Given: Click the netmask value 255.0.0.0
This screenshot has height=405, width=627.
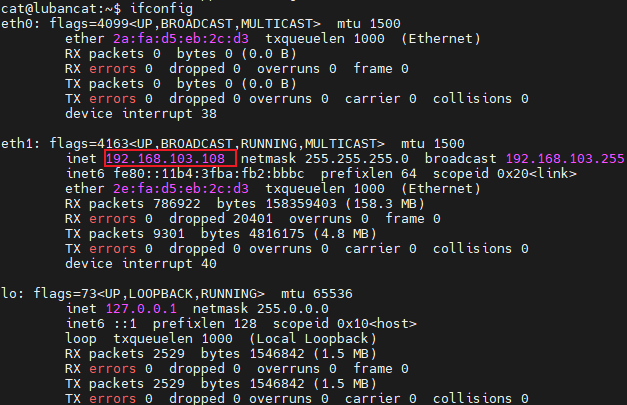Looking at the screenshot, I should point(293,309).
